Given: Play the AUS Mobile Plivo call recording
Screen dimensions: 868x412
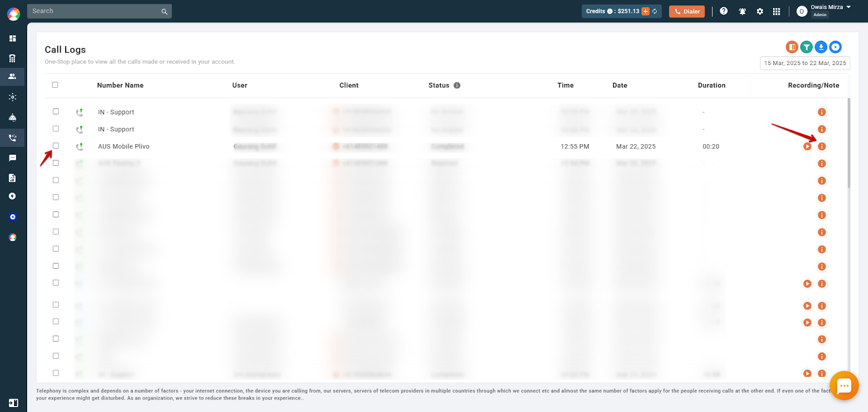Looking at the screenshot, I should (x=807, y=146).
